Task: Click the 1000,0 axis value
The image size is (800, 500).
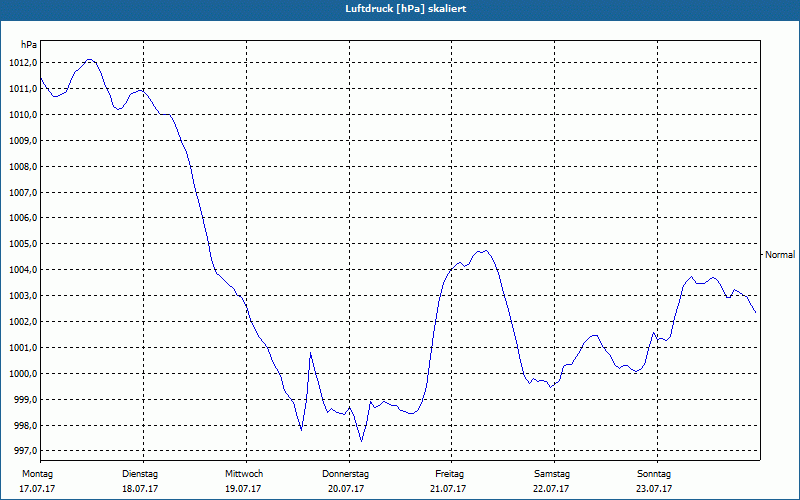Action: (23, 374)
